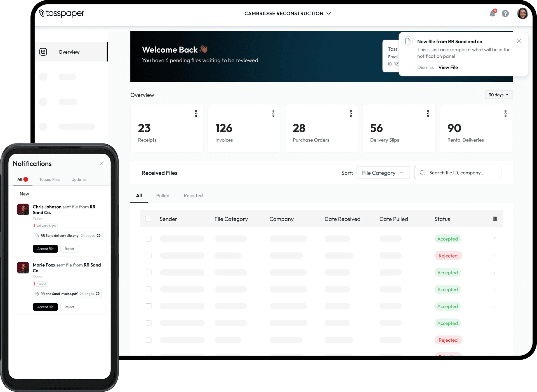Image resolution: width=537 pixels, height=392 pixels.
Task: Open the 30 days time range dropdown
Action: (x=499, y=95)
